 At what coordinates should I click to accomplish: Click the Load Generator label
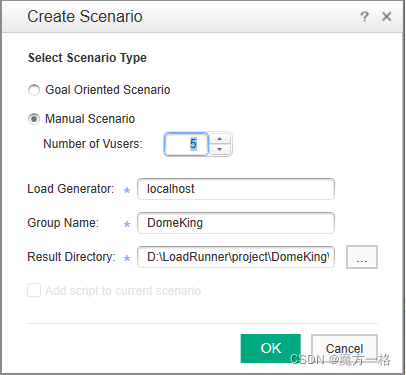[x=71, y=189]
